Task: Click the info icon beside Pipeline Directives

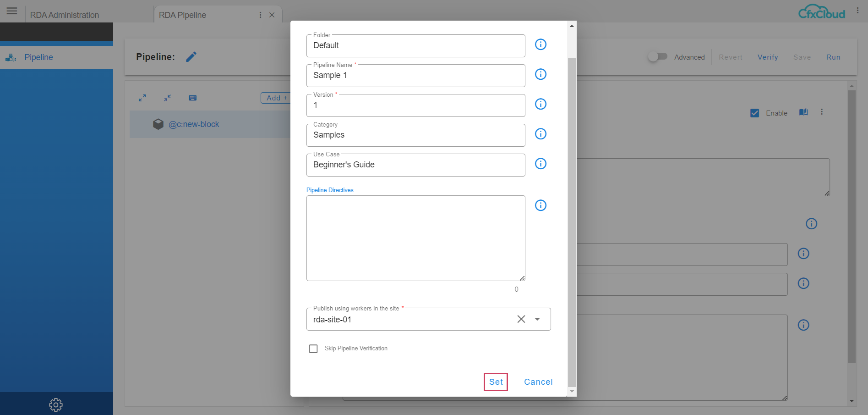Action: tap(540, 205)
